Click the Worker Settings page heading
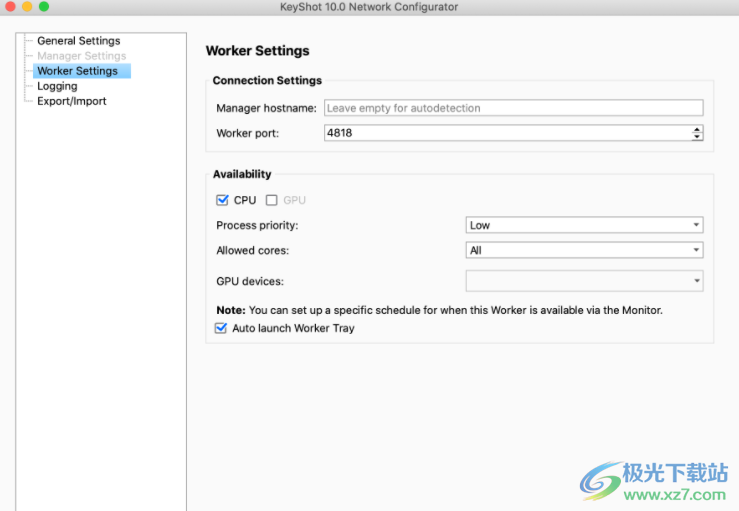The height and width of the screenshot is (511, 739). (257, 51)
